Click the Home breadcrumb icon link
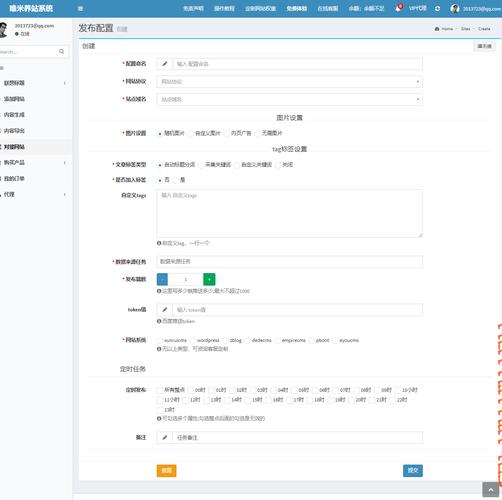The image size is (502, 500). point(444,29)
